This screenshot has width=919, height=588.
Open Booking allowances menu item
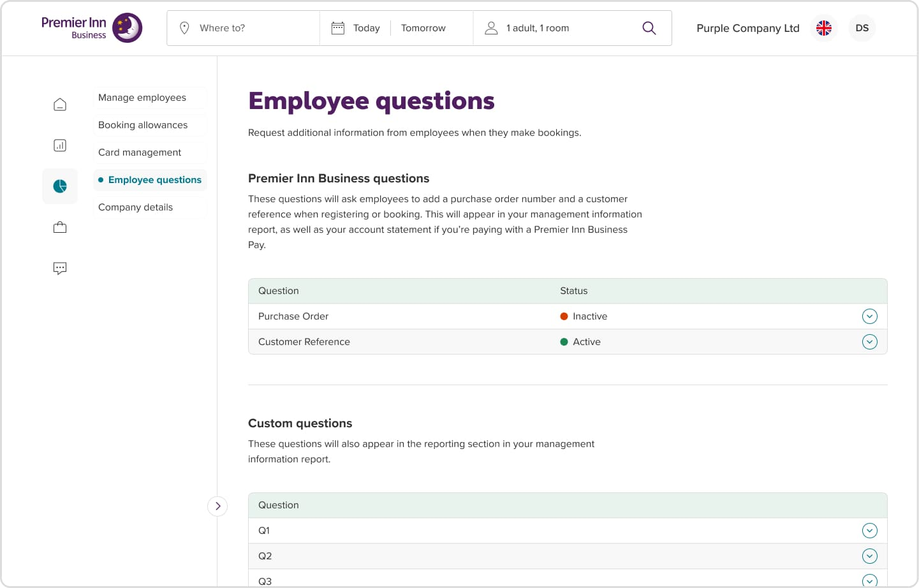[x=150, y=125]
